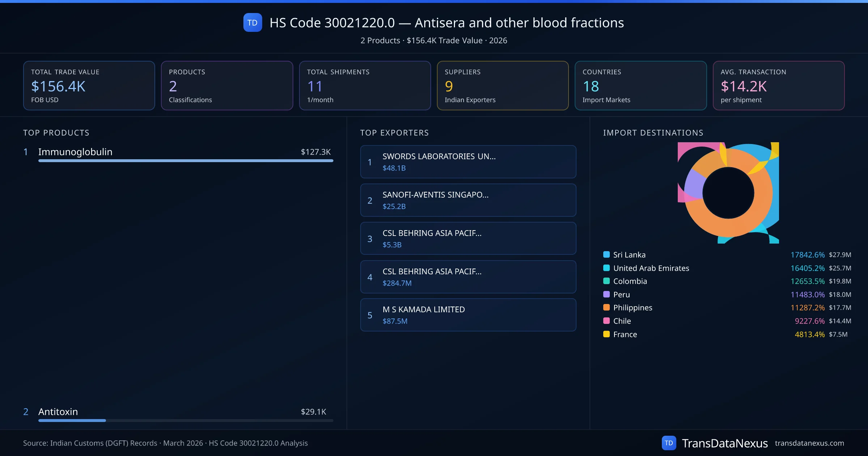Click the Suppliers stat card
This screenshot has height=456, width=868.
pos(502,85)
